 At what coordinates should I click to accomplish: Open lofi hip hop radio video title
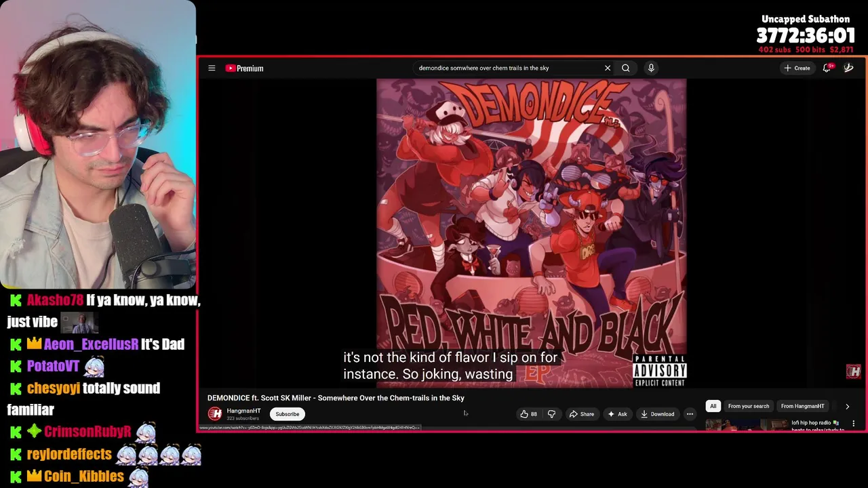tap(817, 426)
